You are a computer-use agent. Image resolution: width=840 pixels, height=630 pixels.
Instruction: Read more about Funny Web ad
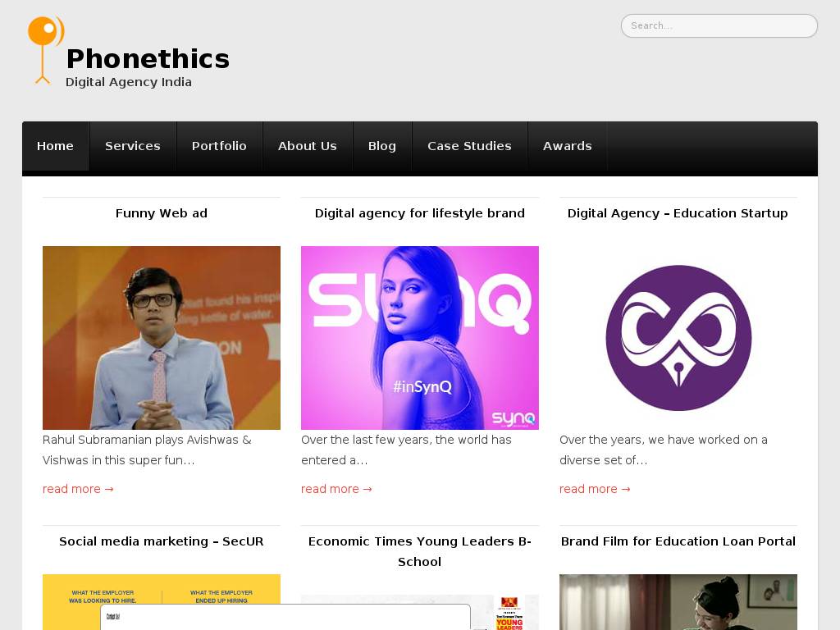tap(78, 489)
